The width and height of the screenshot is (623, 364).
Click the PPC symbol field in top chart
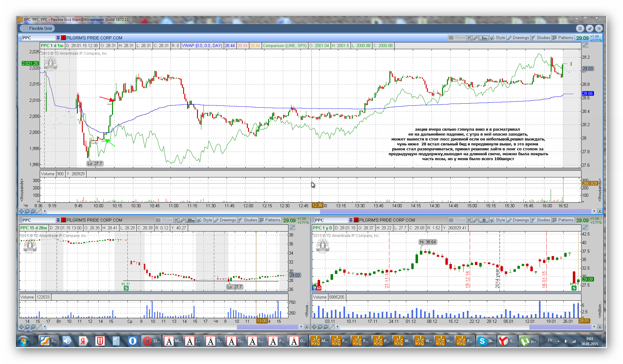point(38,38)
